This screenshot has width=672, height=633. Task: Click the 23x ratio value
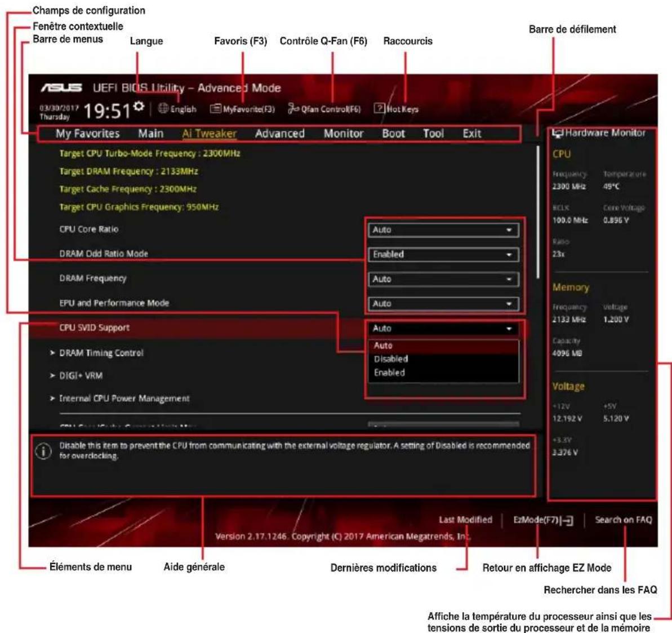coord(558,254)
